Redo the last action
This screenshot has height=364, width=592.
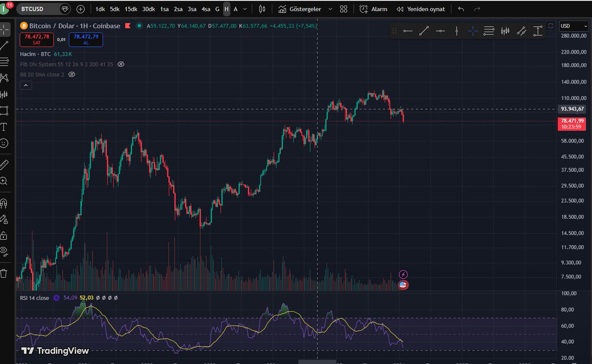click(x=477, y=9)
